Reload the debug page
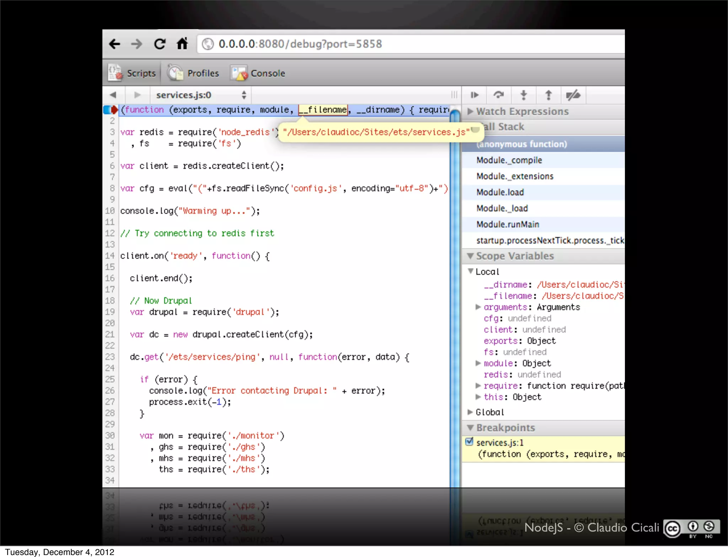The width and height of the screenshot is (728, 560). (x=160, y=44)
